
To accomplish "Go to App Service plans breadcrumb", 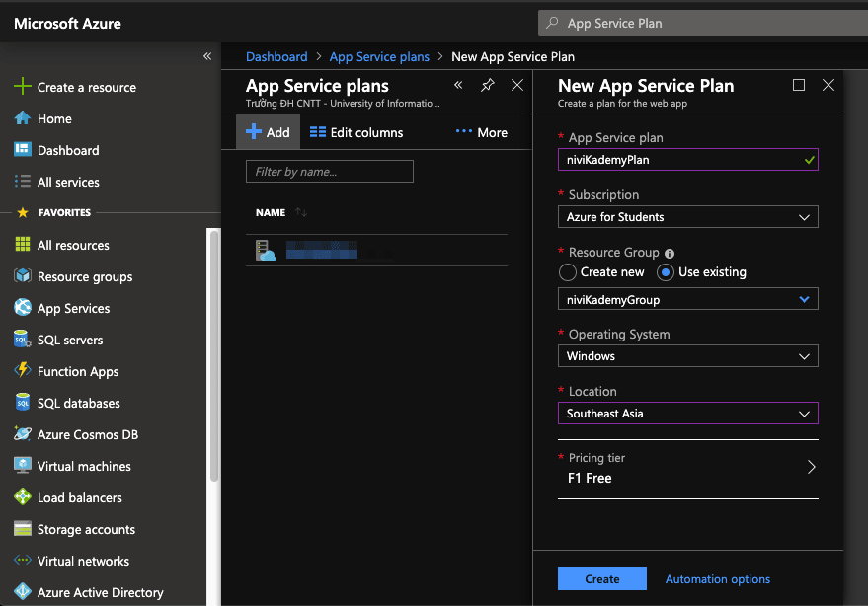I will 379,56.
